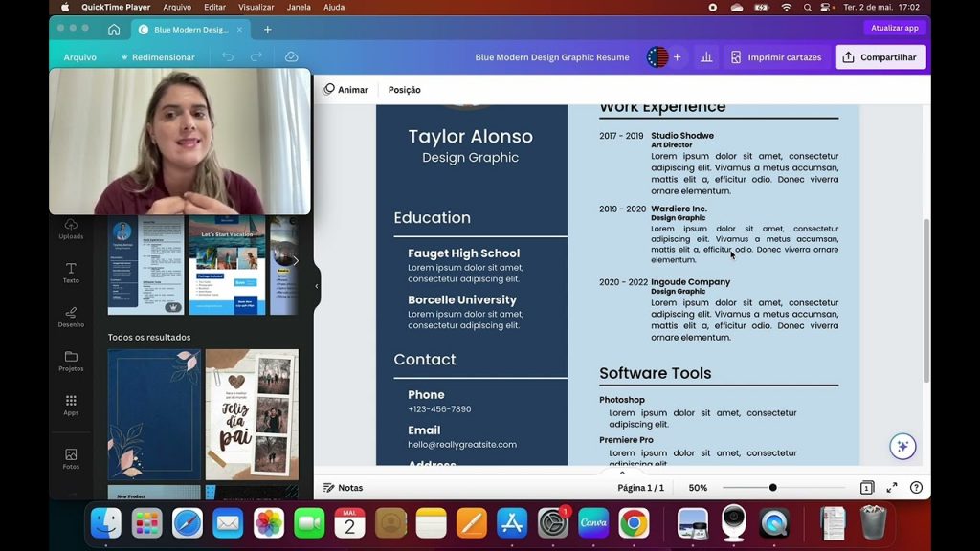Open the Apps sidebar panel

tap(71, 405)
